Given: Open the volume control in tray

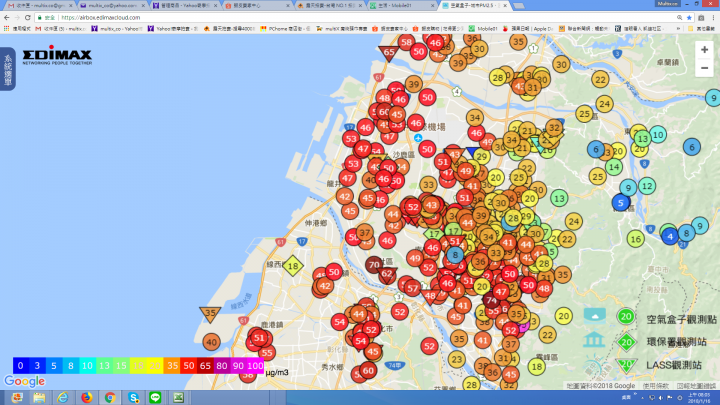Looking at the screenshot, I should coord(661,398).
